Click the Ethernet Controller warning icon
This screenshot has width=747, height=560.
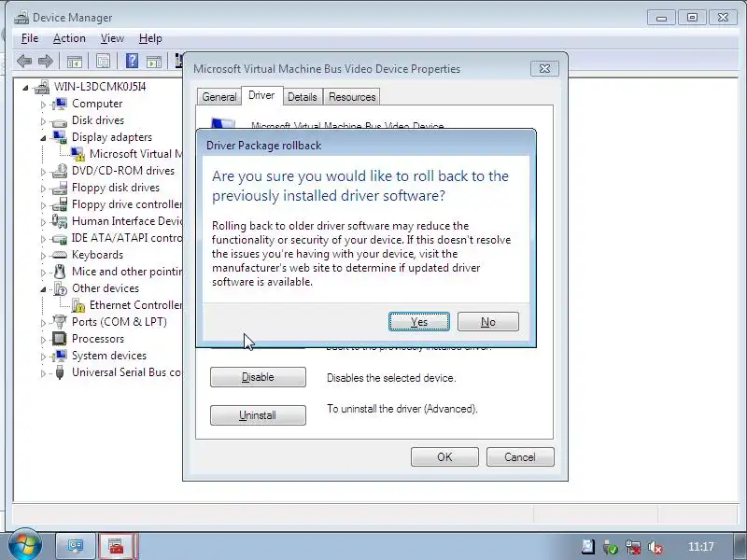pos(78,305)
